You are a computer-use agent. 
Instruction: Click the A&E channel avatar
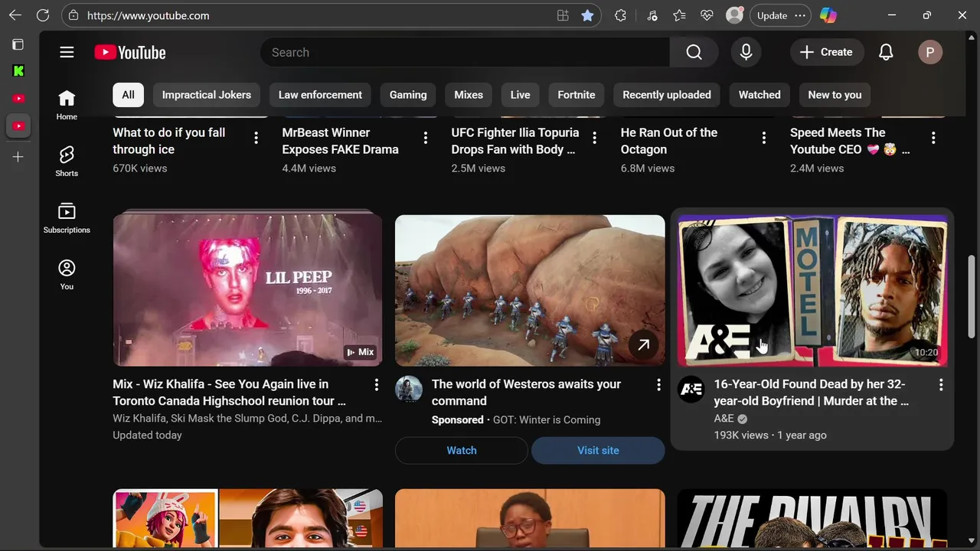click(x=691, y=390)
